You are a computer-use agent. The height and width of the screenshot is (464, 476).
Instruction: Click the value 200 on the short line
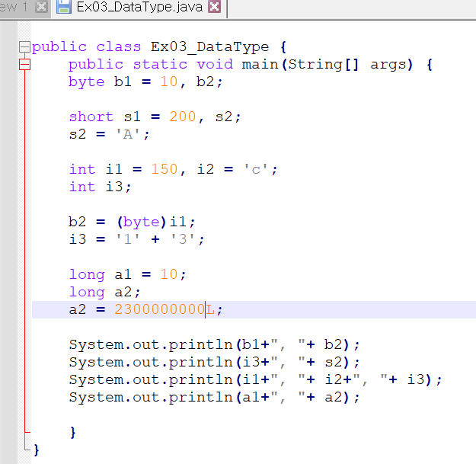pos(183,117)
